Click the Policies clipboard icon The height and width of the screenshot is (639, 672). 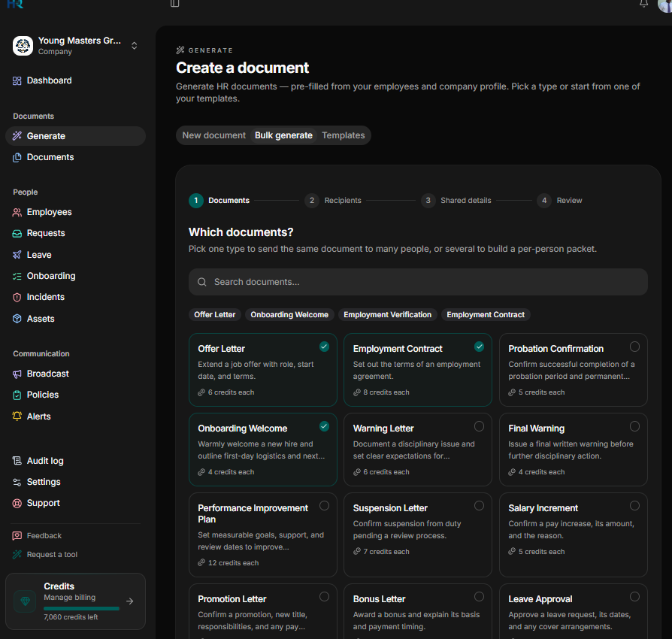17,395
